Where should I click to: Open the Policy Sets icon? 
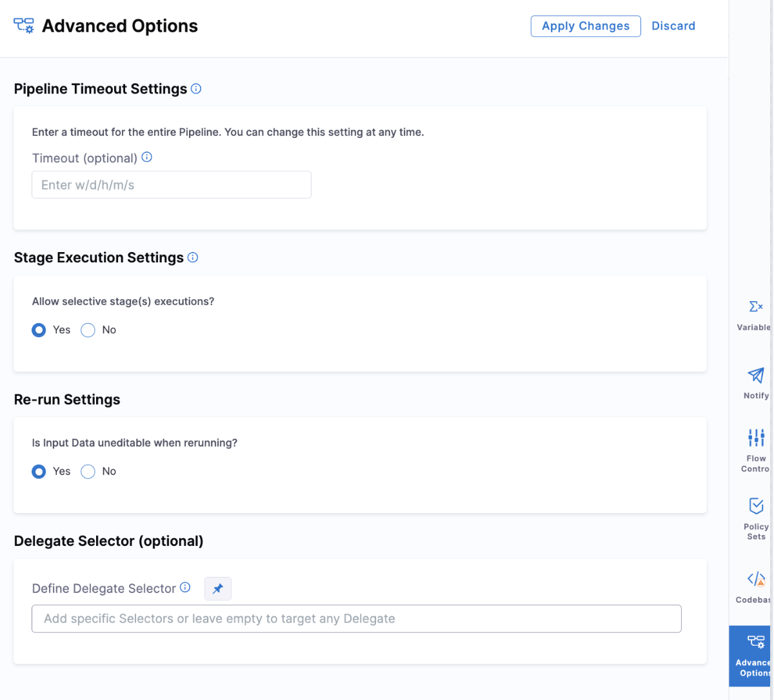(756, 506)
